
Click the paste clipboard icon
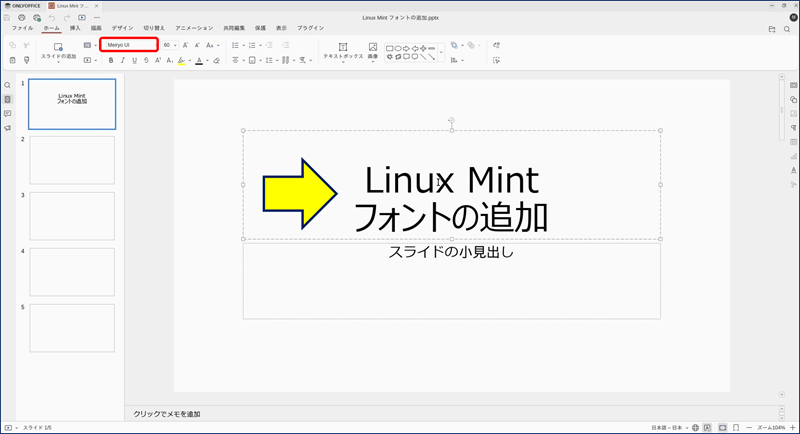(13, 60)
